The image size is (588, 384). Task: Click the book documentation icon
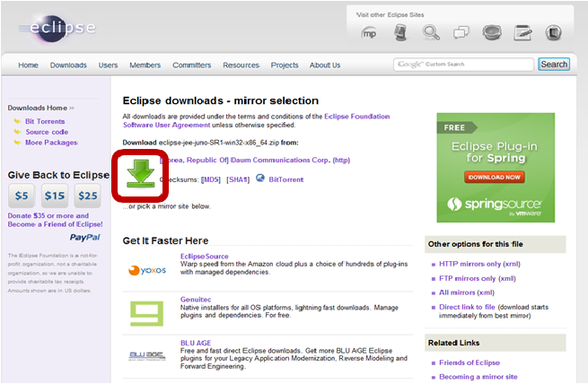click(553, 32)
